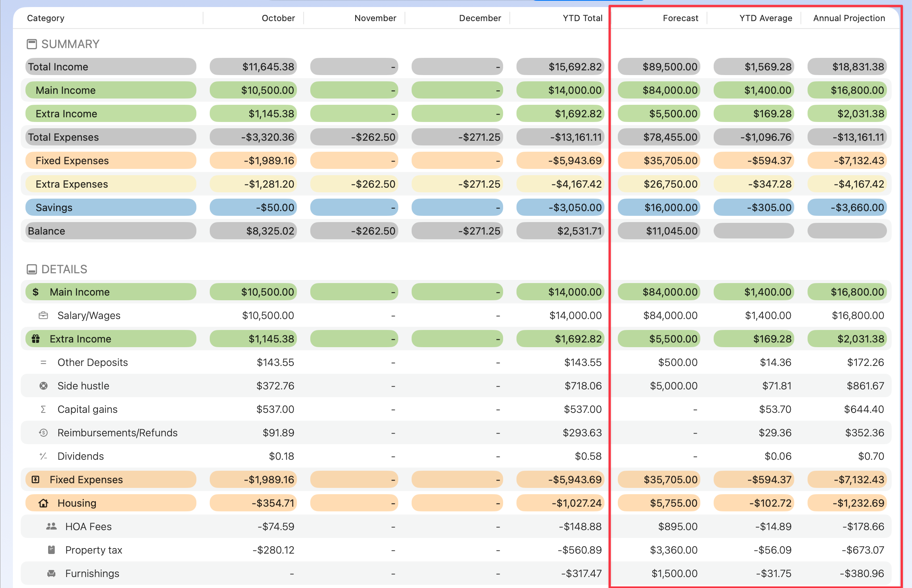Click the DETAILS section icon
Screen dimensions: 912x588
[32, 269]
